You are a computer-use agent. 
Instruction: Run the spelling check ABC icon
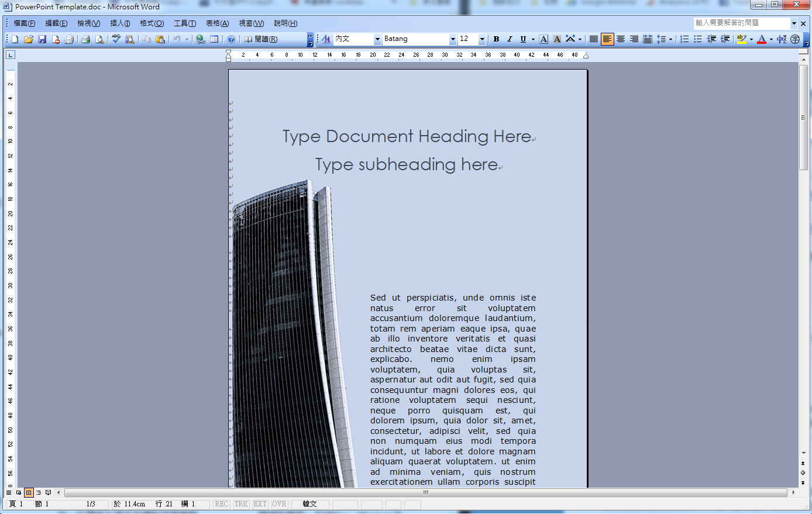116,39
